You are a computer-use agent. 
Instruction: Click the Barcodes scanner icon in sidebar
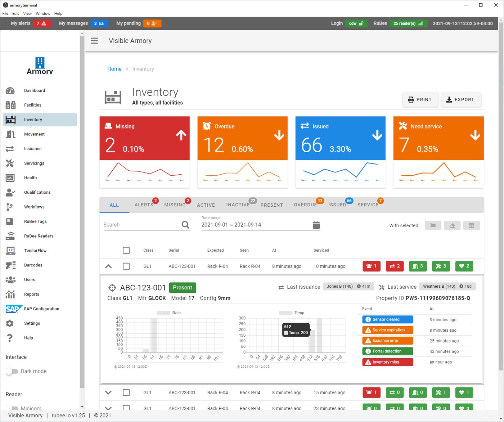[x=10, y=265]
